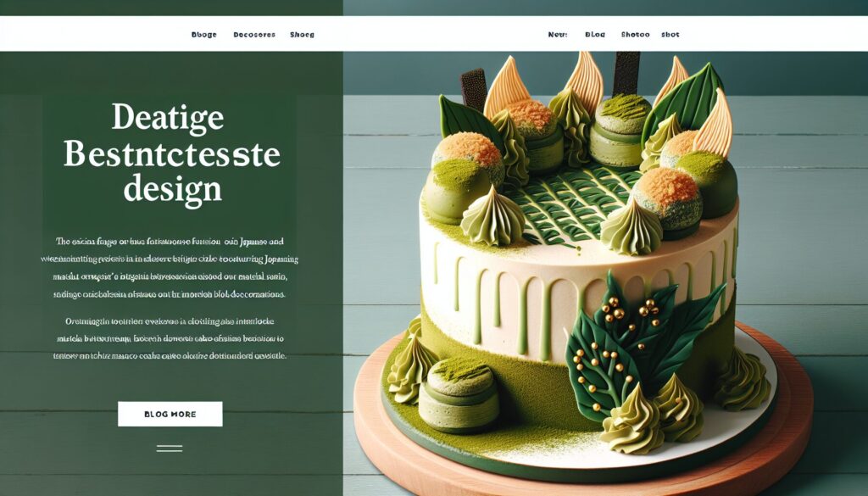Screen dimensions: 868x496
Task: Click the Deatige Bestntctesste design heading
Action: point(171,154)
